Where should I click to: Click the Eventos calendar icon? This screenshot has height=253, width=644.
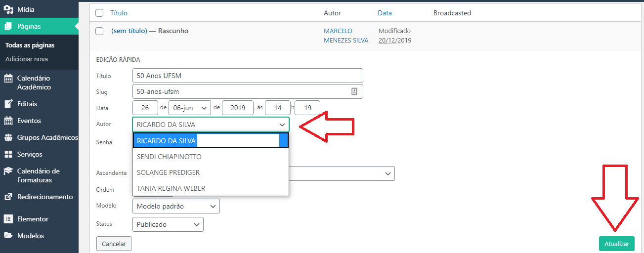(8, 121)
